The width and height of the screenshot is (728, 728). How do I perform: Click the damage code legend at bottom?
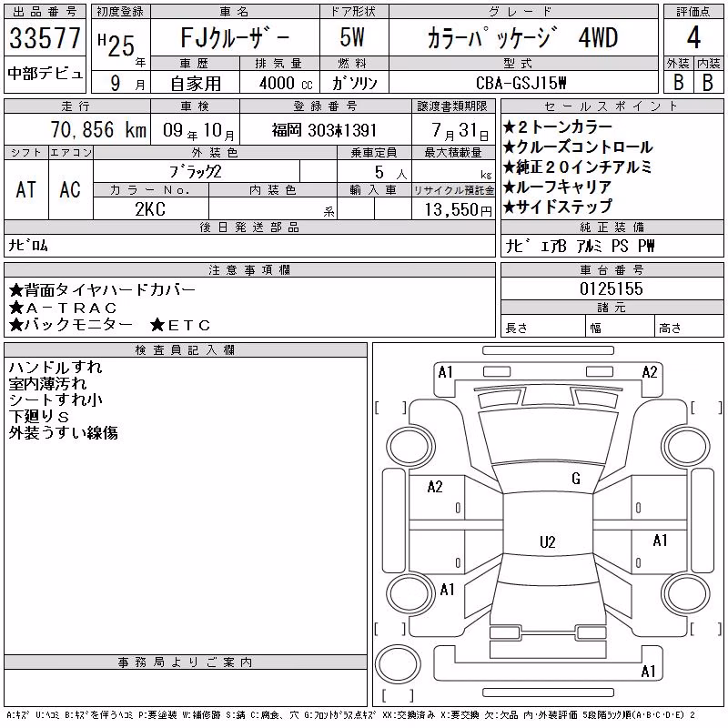tap(350, 715)
